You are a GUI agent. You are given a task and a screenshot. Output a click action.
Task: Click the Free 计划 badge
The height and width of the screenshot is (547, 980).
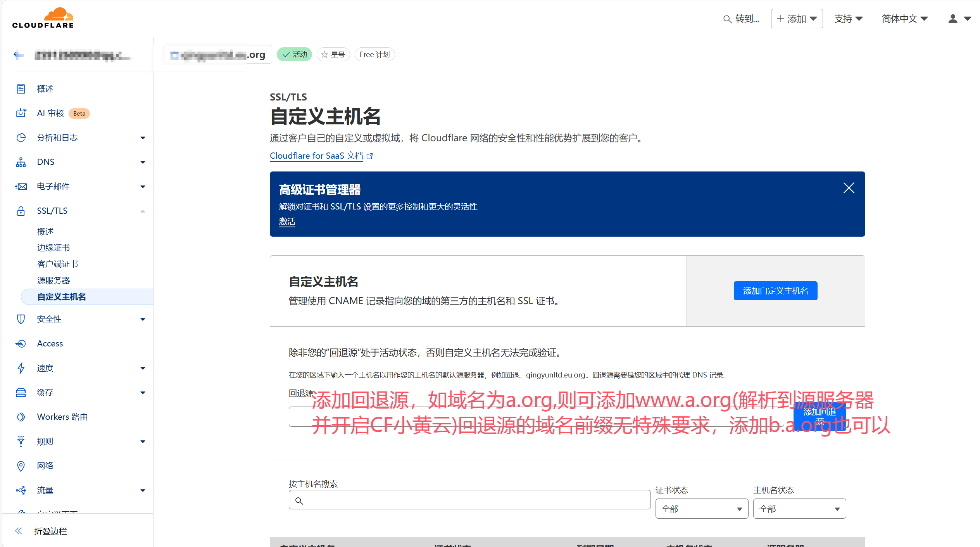point(374,55)
